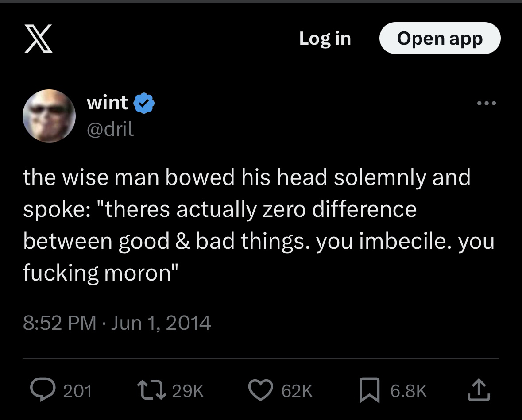Click the blue verified badge
Image resolution: width=522 pixels, height=420 pixels.
tap(144, 103)
